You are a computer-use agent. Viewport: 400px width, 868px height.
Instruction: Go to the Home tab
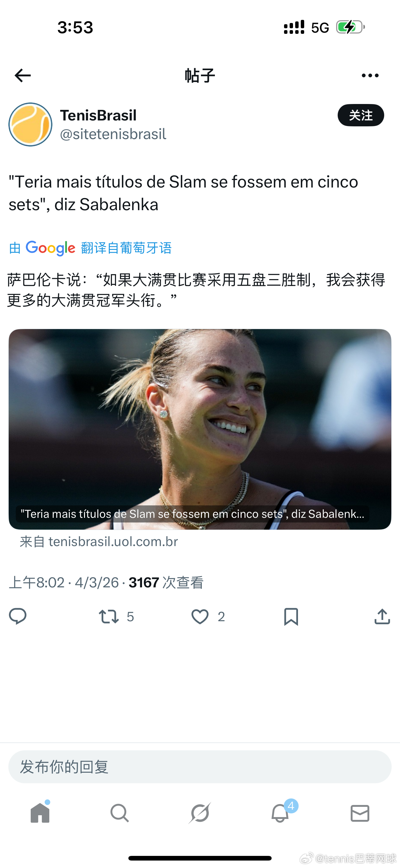[x=40, y=813]
